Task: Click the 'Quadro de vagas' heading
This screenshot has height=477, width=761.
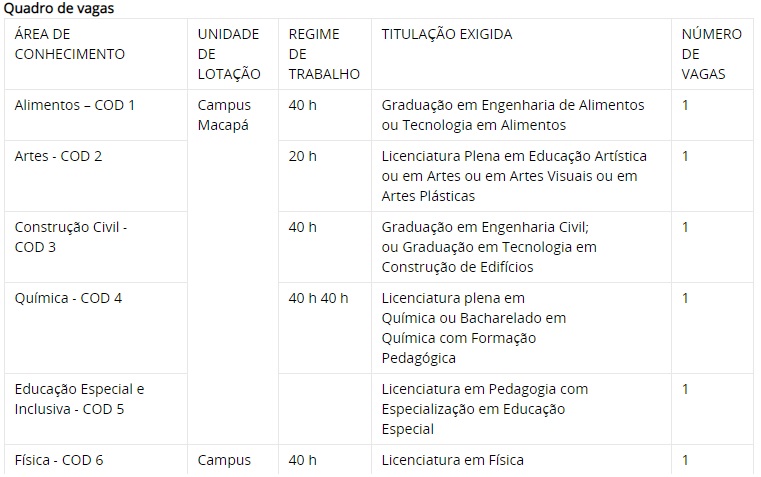Action: pyautogui.click(x=59, y=8)
